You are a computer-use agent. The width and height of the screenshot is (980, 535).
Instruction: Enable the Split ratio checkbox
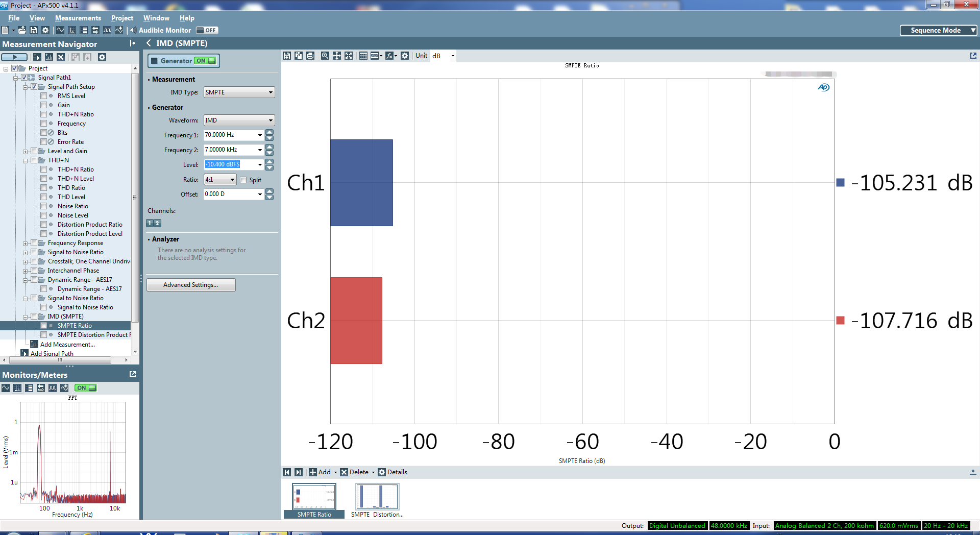point(243,180)
